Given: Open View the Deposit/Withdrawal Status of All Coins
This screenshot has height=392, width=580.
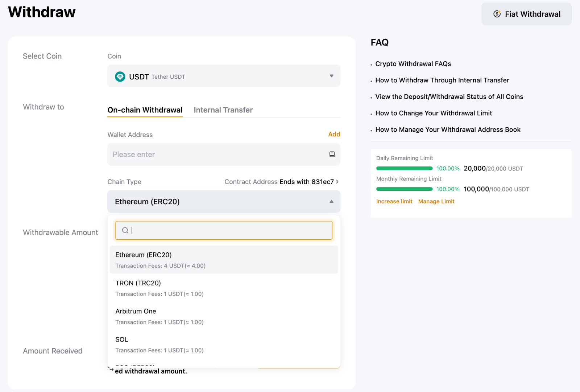Looking at the screenshot, I should [449, 97].
